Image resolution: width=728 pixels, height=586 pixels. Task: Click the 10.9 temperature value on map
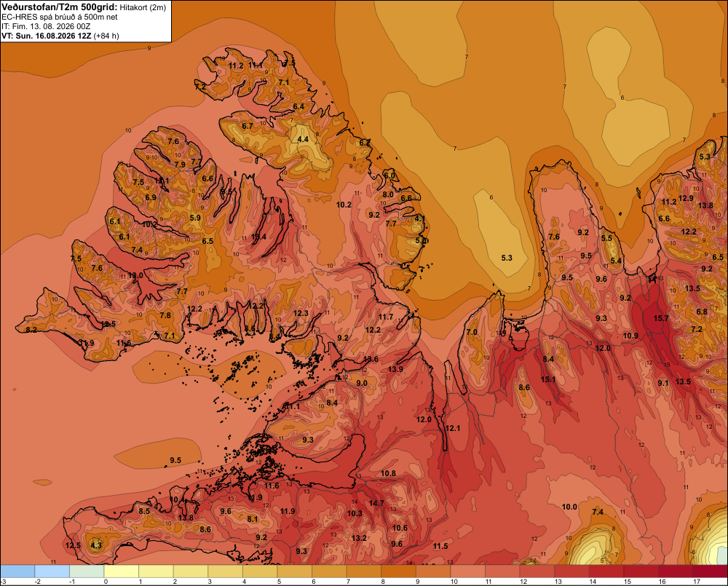[630, 336]
